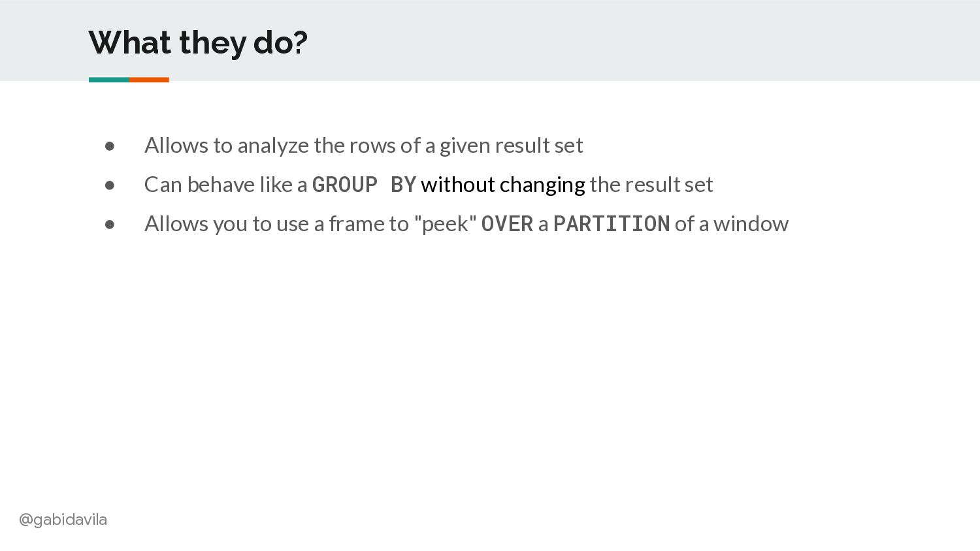Click "of a window" text

[732, 224]
